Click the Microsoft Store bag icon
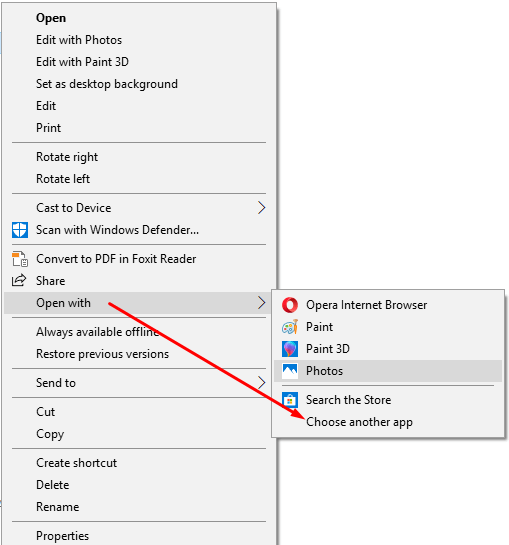This screenshot has width=509, height=545. click(290, 400)
